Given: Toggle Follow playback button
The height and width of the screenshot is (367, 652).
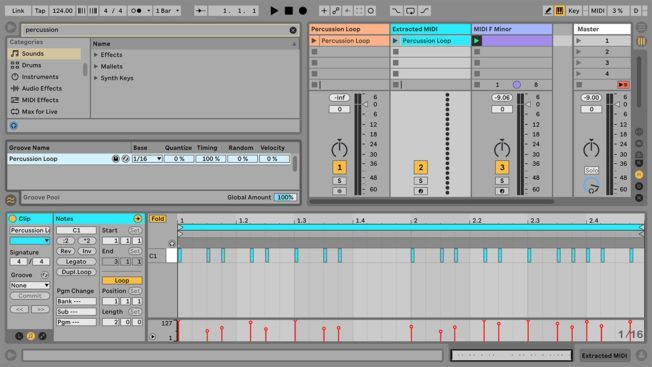Looking at the screenshot, I should pos(200,11).
